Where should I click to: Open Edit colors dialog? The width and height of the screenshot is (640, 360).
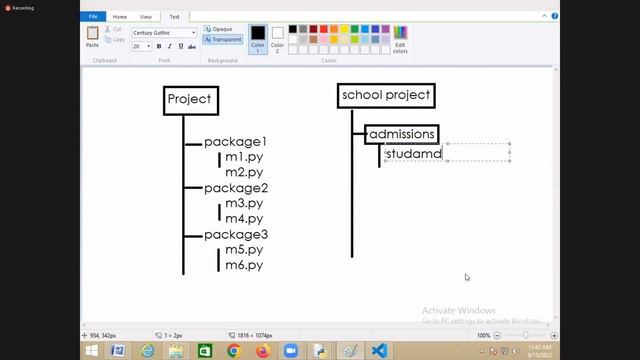[x=400, y=40]
